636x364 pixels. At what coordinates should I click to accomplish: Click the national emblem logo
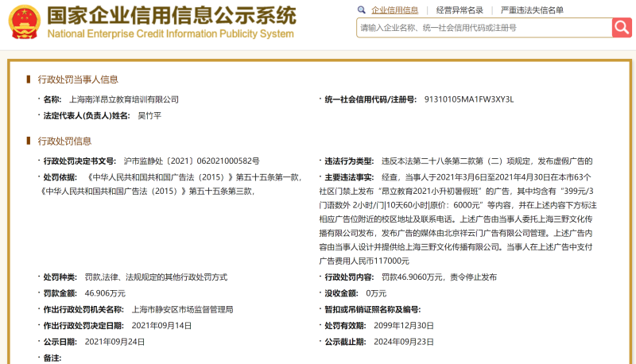(x=25, y=22)
